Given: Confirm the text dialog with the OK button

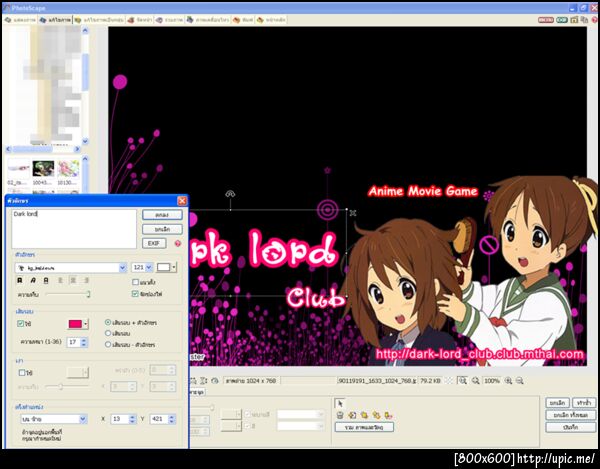Looking at the screenshot, I should pyautogui.click(x=162, y=215).
